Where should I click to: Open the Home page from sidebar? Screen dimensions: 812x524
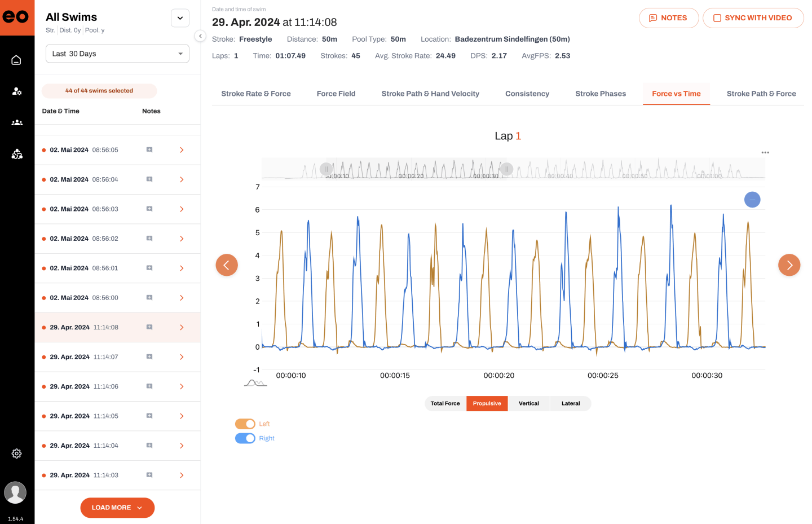[x=16, y=60]
